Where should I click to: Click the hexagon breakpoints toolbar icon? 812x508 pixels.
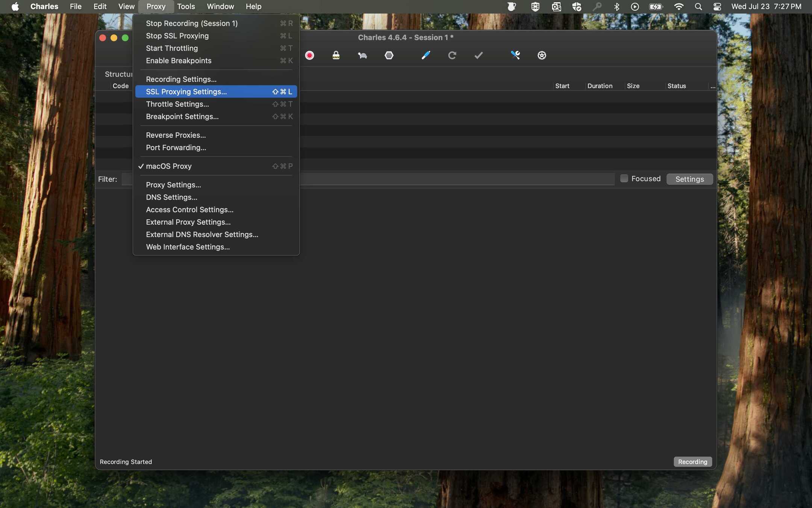click(389, 55)
